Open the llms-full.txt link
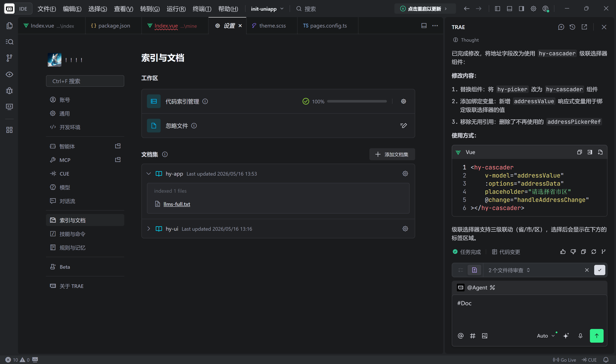This screenshot has height=364, width=616. (x=177, y=204)
